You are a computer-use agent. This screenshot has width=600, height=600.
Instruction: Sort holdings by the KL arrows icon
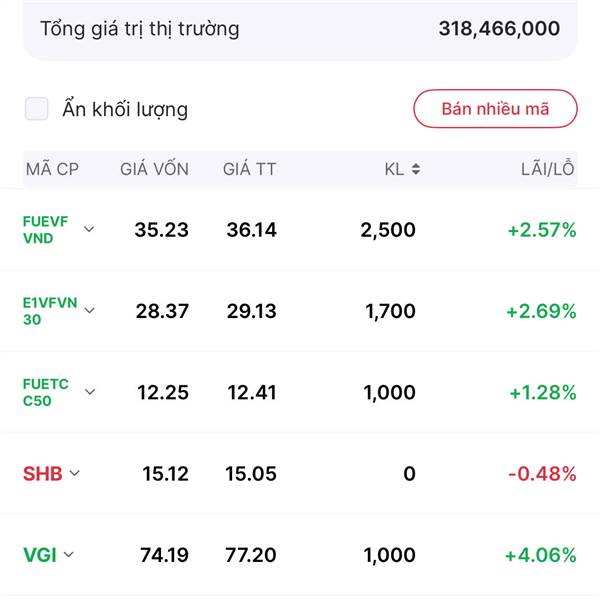coord(416,169)
